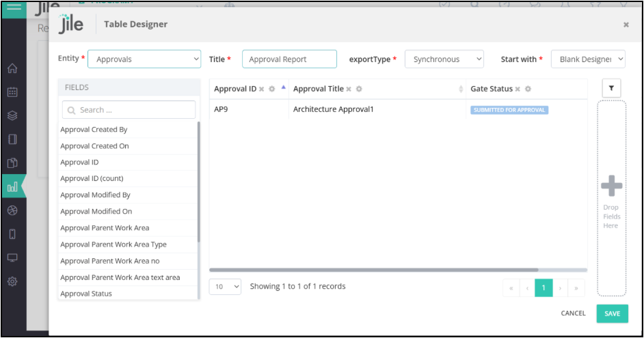Open the mobile device icon in sidebar
The image size is (644, 338).
tap(12, 234)
